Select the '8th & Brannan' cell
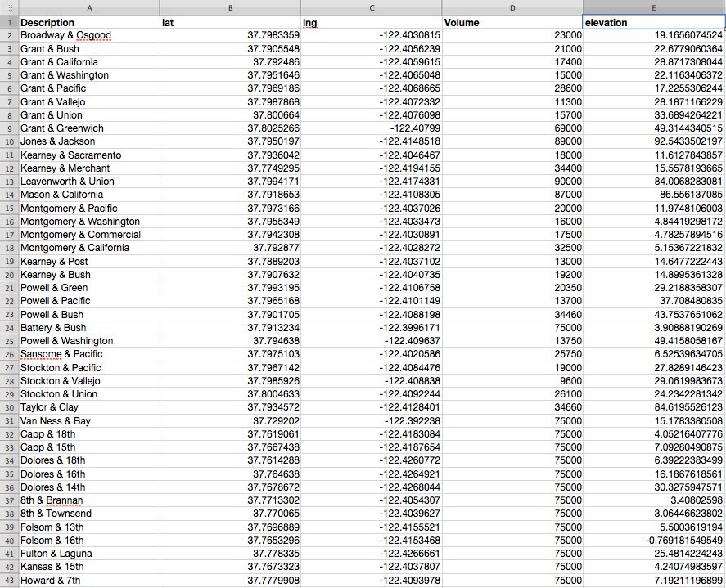Image resolution: width=726 pixels, height=588 pixels. (x=89, y=500)
